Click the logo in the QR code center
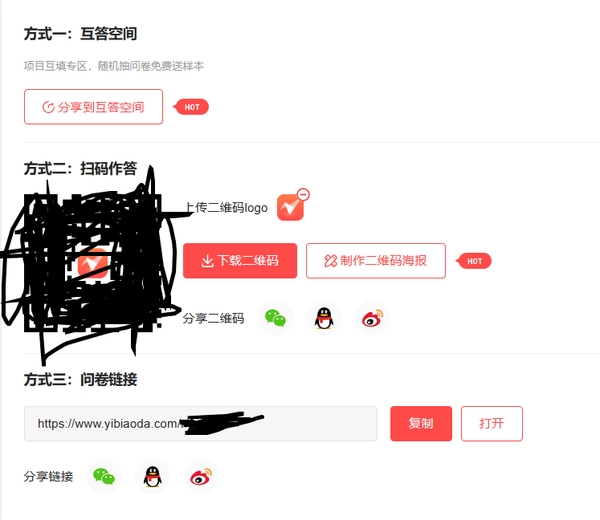 click(93, 263)
